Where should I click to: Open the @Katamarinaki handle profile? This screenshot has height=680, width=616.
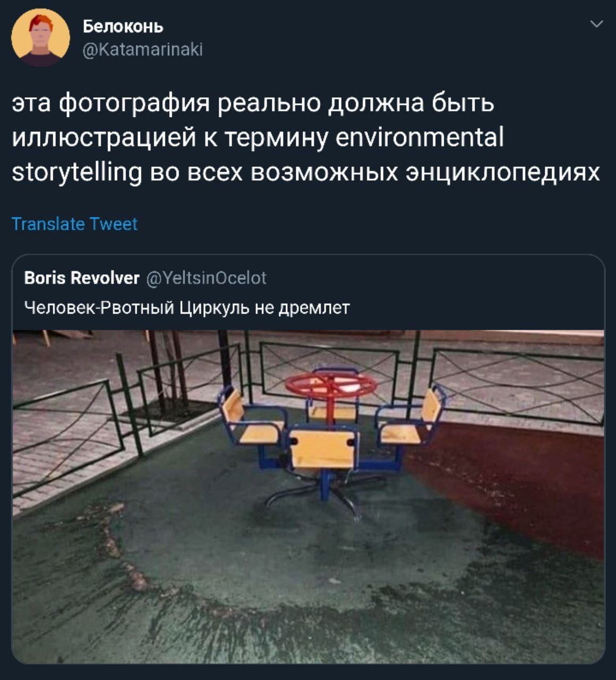pyautogui.click(x=143, y=49)
